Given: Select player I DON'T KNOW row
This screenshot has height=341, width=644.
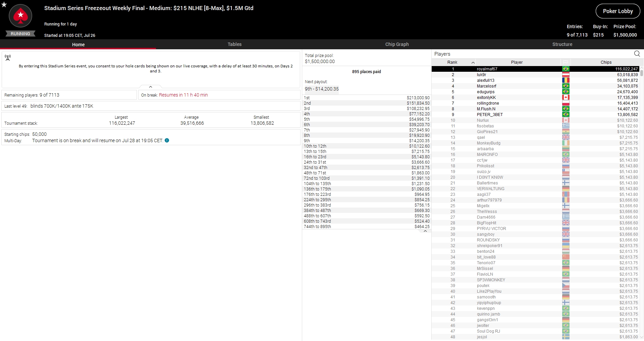Looking at the screenshot, I should click(x=536, y=177).
